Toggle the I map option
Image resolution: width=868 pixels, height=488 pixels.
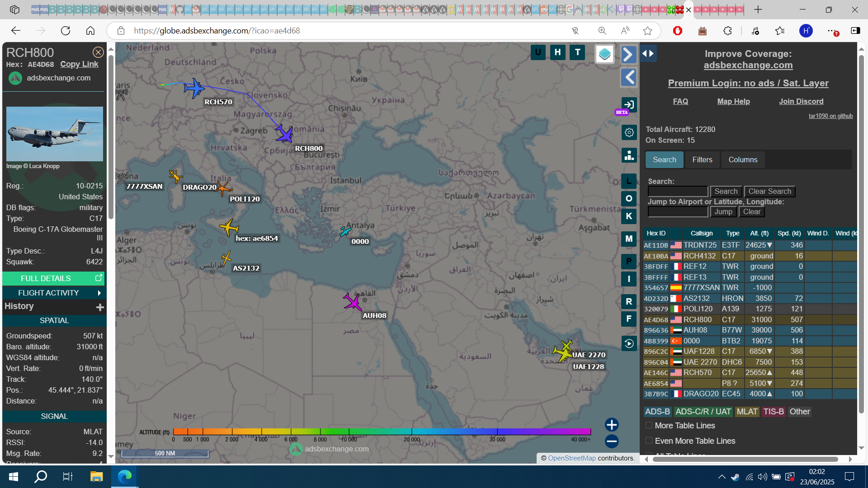629,279
